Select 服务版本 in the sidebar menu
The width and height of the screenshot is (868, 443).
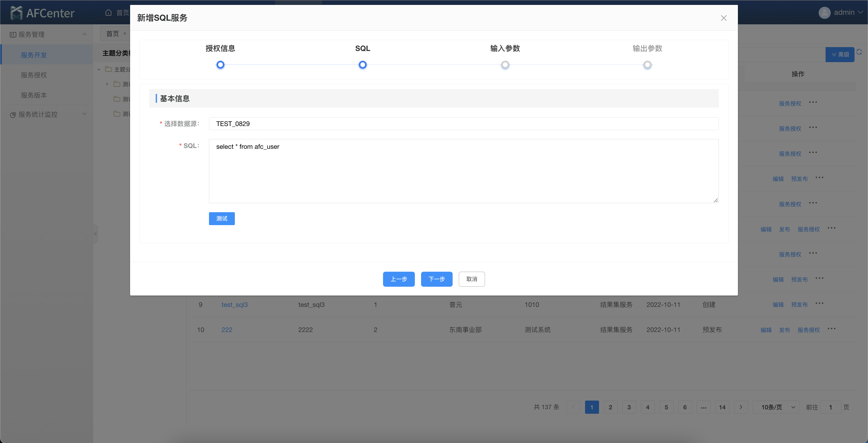pos(34,95)
